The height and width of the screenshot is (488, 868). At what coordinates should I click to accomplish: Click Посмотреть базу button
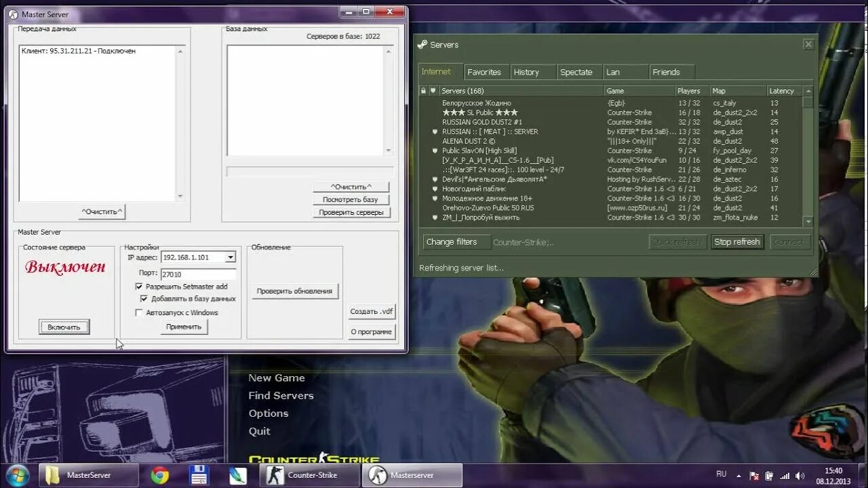tap(351, 199)
